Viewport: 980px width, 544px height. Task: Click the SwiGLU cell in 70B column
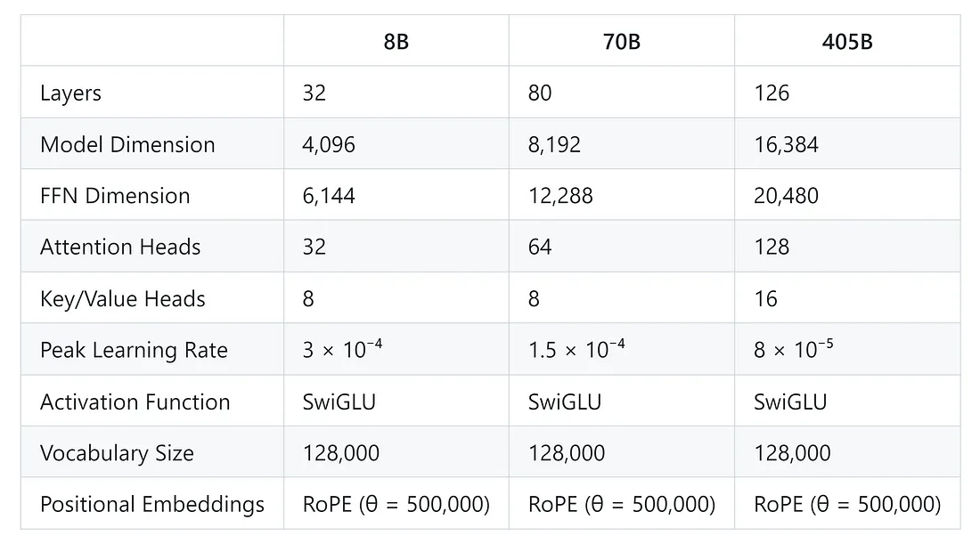tap(565, 402)
